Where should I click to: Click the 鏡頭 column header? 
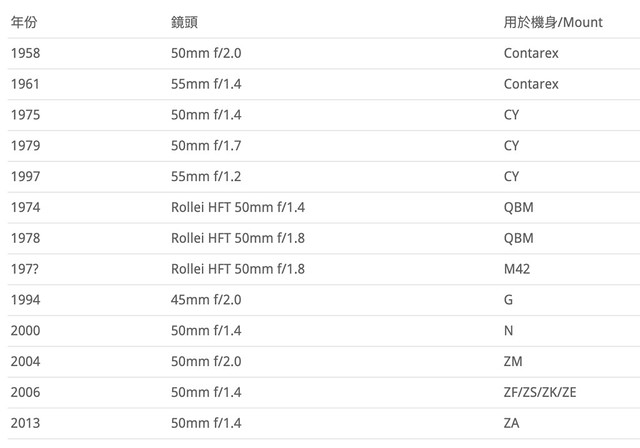coord(184,22)
